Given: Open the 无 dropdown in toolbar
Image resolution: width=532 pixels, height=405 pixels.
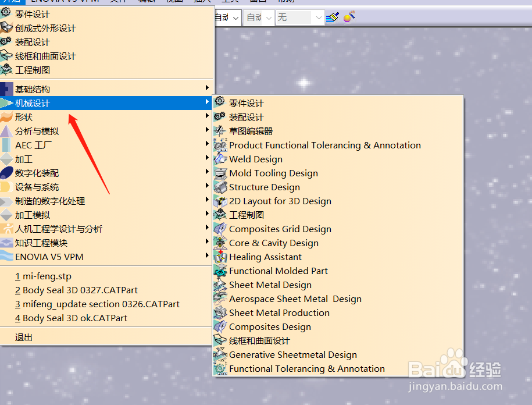Looking at the screenshot, I should [x=300, y=17].
